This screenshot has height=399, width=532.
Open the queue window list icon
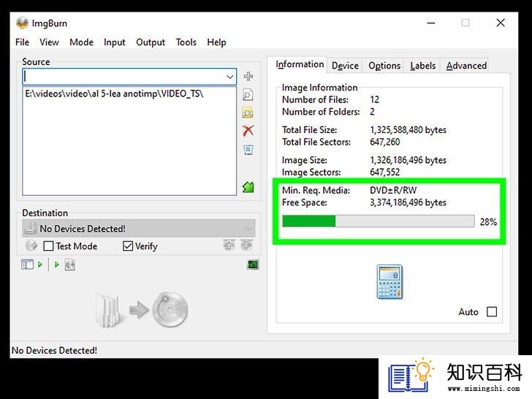tap(28, 265)
